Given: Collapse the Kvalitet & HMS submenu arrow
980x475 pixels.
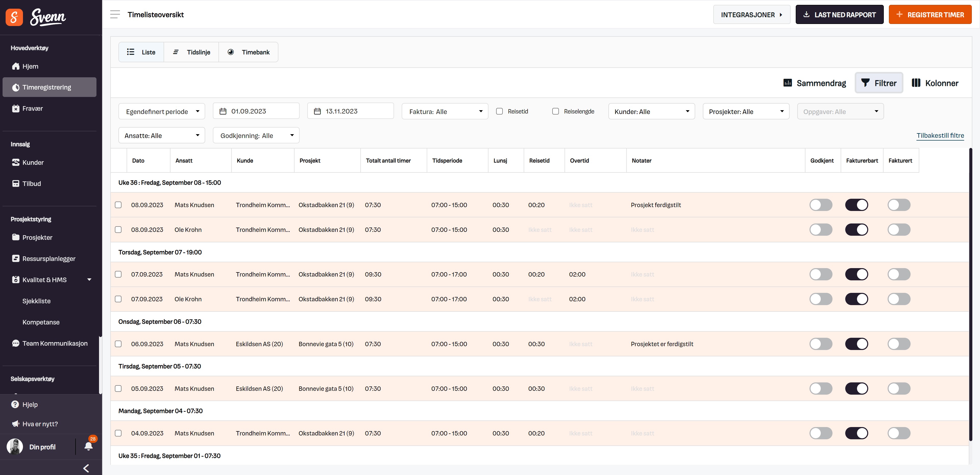Looking at the screenshot, I should (x=89, y=280).
